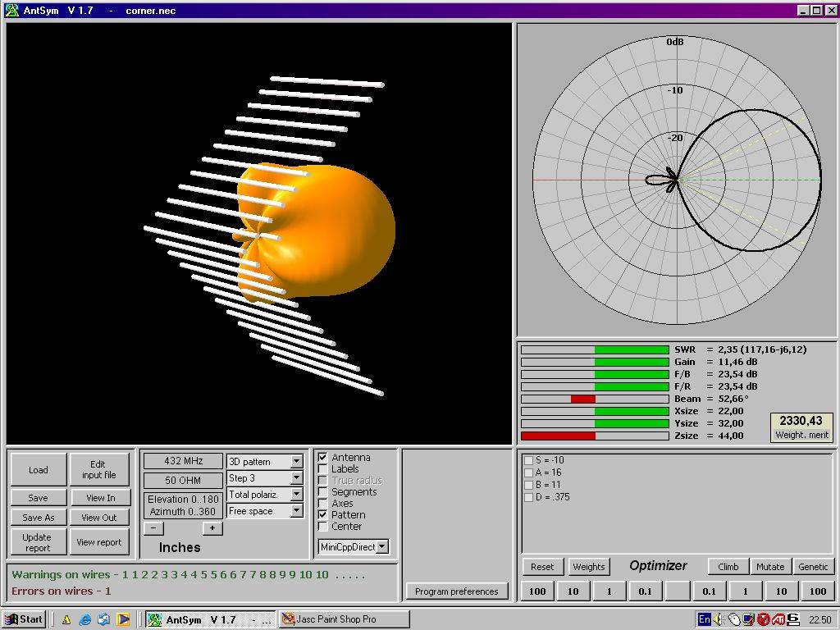Tick the S = -10 optimizer checkbox
The width and height of the screenshot is (840, 630).
point(528,460)
